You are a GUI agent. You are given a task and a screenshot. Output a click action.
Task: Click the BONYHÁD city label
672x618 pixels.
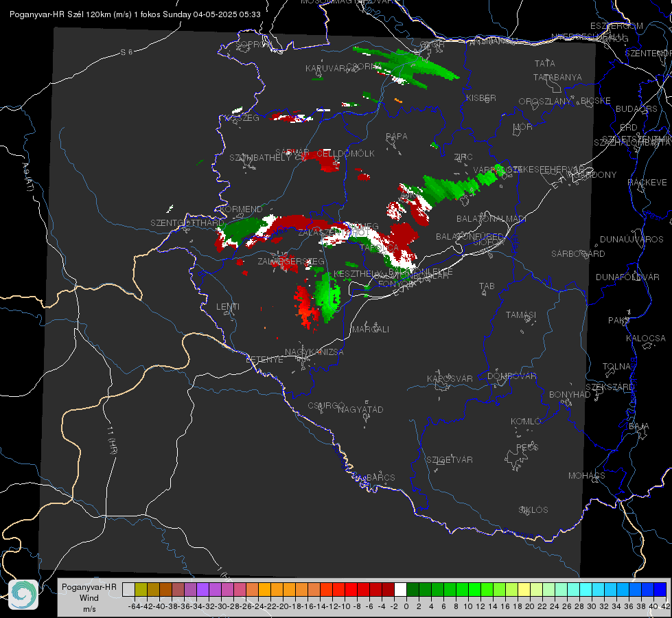(570, 395)
